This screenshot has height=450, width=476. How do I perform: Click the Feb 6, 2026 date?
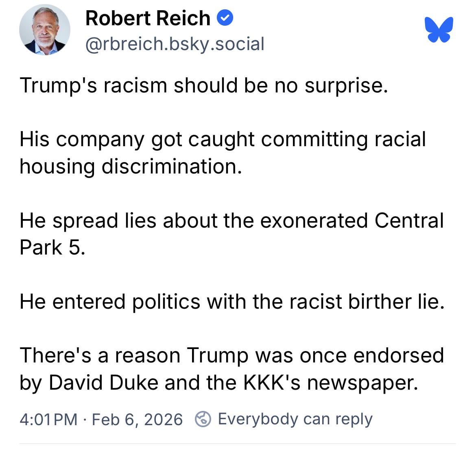pyautogui.click(x=137, y=419)
